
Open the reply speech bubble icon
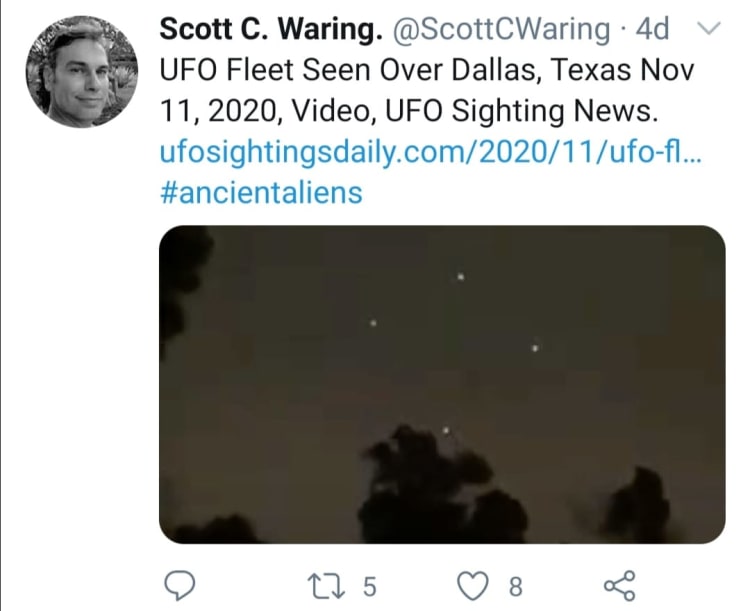tap(179, 585)
